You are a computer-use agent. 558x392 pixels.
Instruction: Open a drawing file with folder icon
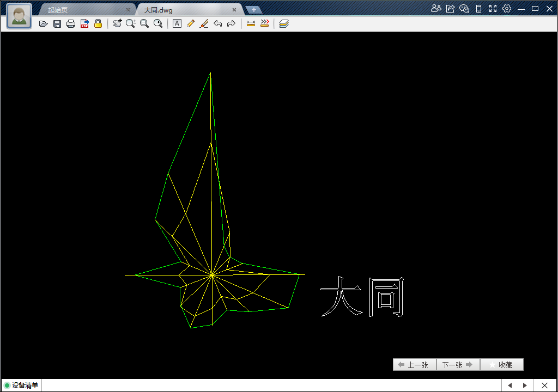pos(44,24)
